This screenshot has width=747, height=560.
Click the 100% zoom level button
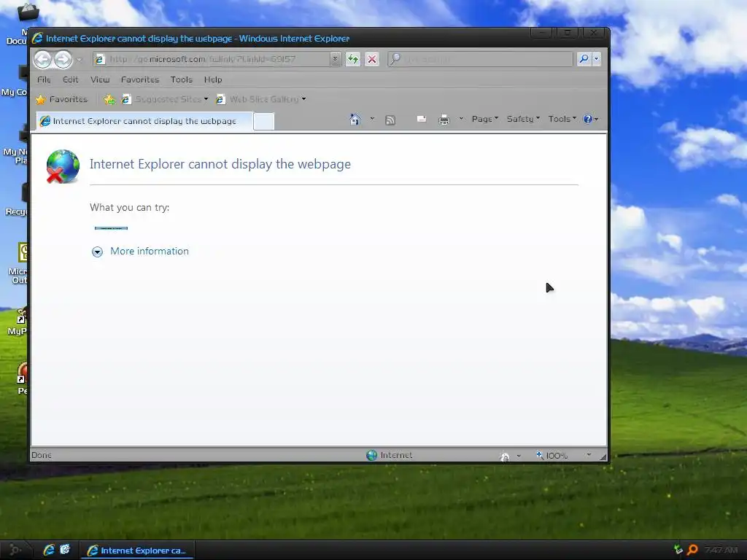coord(551,455)
